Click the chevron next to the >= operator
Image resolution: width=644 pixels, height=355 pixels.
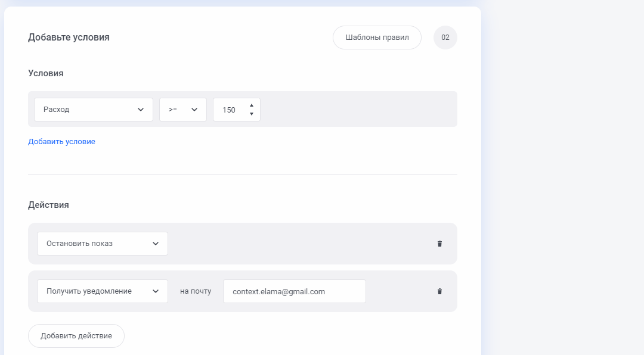click(x=194, y=110)
